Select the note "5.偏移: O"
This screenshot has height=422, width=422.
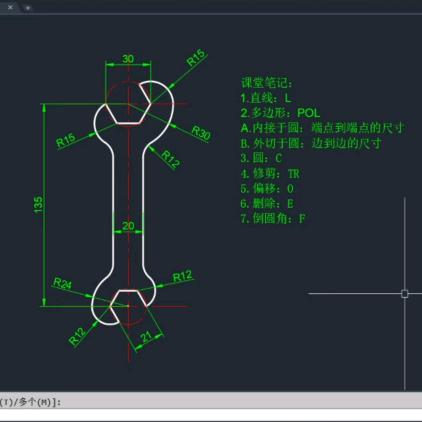point(267,189)
